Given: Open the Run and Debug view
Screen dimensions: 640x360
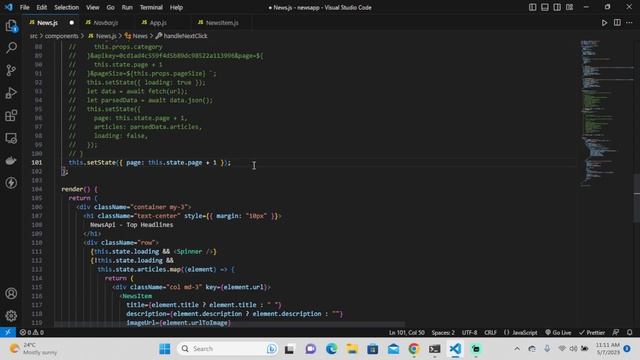Looking at the screenshot, I should (x=11, y=93).
